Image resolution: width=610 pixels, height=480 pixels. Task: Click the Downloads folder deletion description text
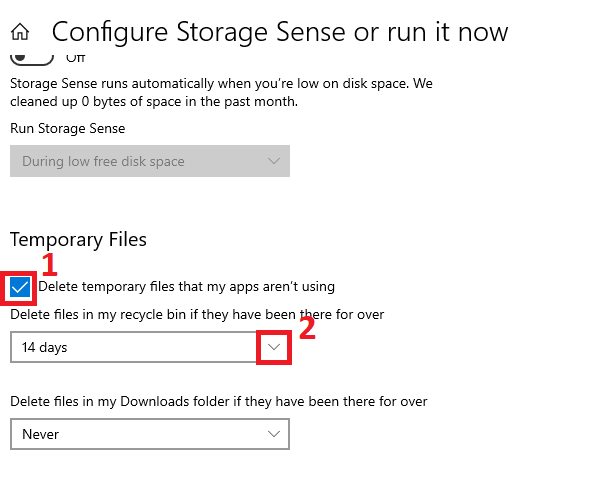(x=218, y=402)
